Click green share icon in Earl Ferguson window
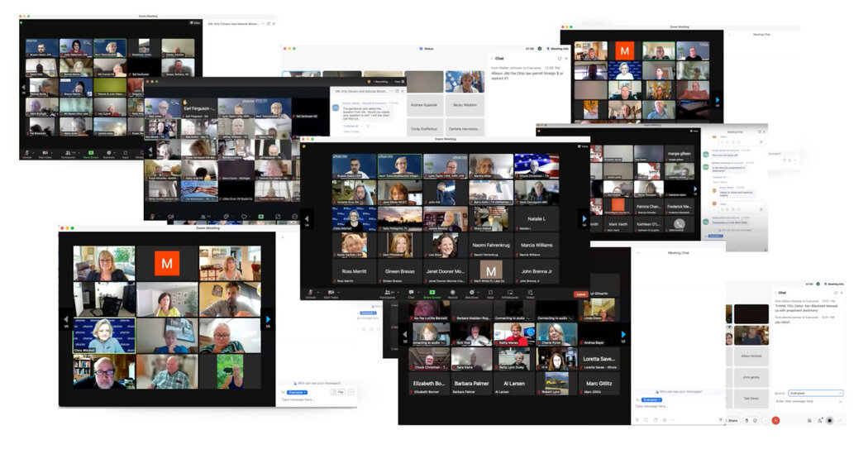This screenshot has height=454, width=868. [260, 217]
